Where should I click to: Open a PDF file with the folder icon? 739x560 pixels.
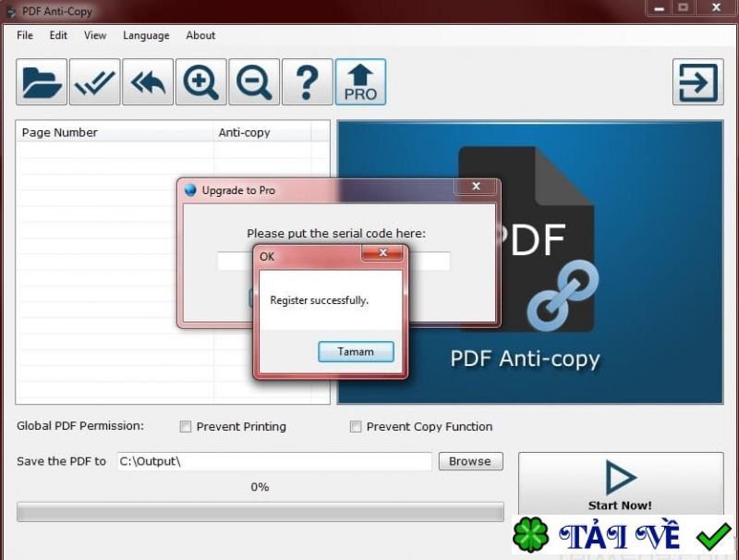click(x=42, y=82)
